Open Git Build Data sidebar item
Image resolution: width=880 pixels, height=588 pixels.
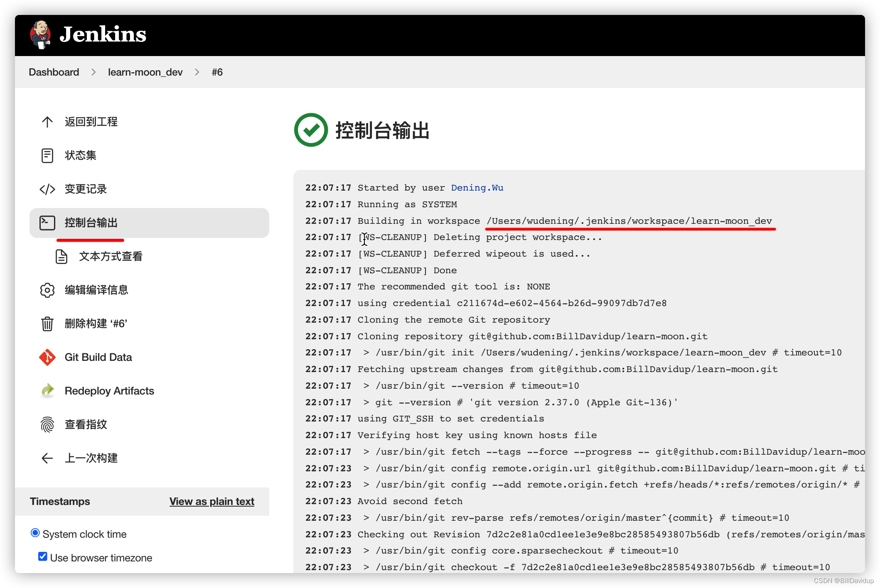pyautogui.click(x=98, y=357)
